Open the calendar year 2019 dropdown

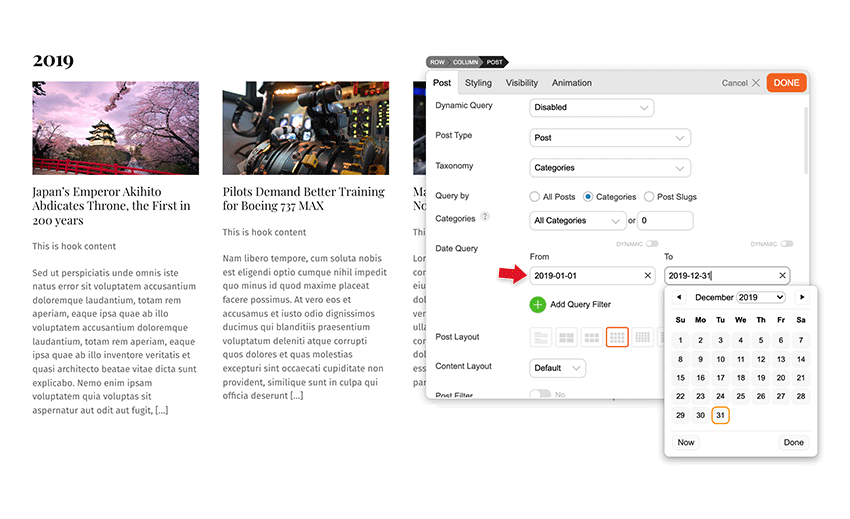pos(761,297)
